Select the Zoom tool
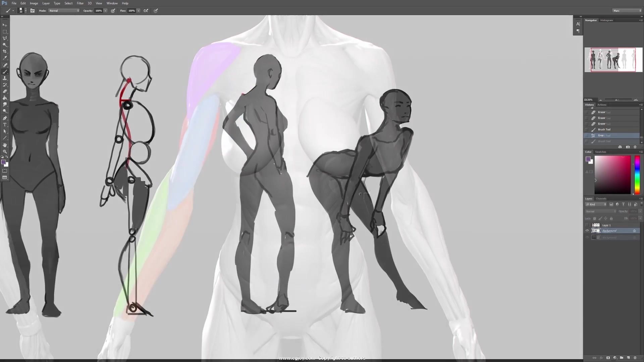Viewport: 644px width, 362px height. pyautogui.click(x=5, y=152)
